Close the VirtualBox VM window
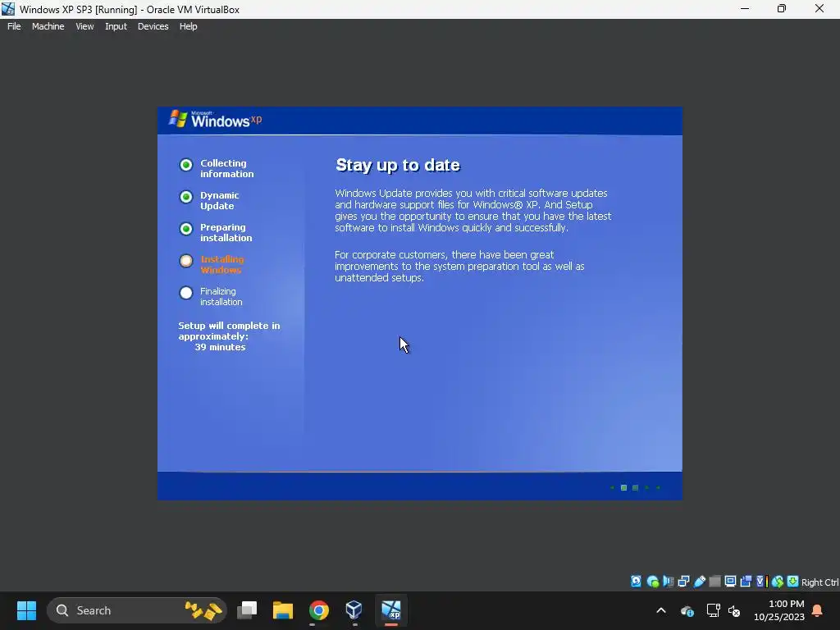This screenshot has height=630, width=840. coord(819,9)
